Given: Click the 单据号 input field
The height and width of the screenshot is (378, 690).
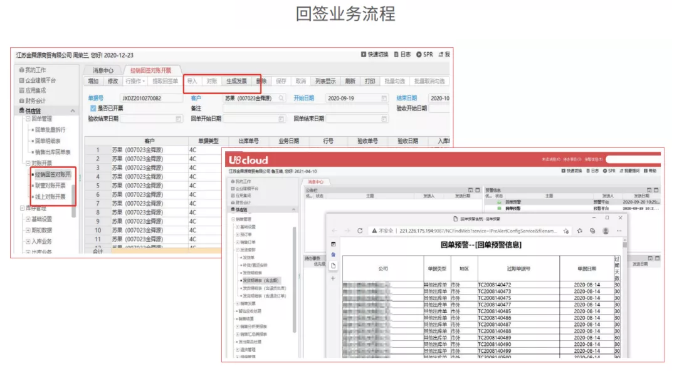Looking at the screenshot, I should click(x=152, y=98).
